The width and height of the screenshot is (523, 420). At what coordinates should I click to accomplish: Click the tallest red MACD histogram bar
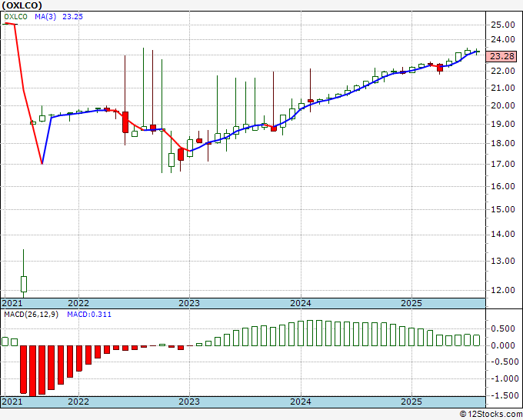[x=32, y=371]
